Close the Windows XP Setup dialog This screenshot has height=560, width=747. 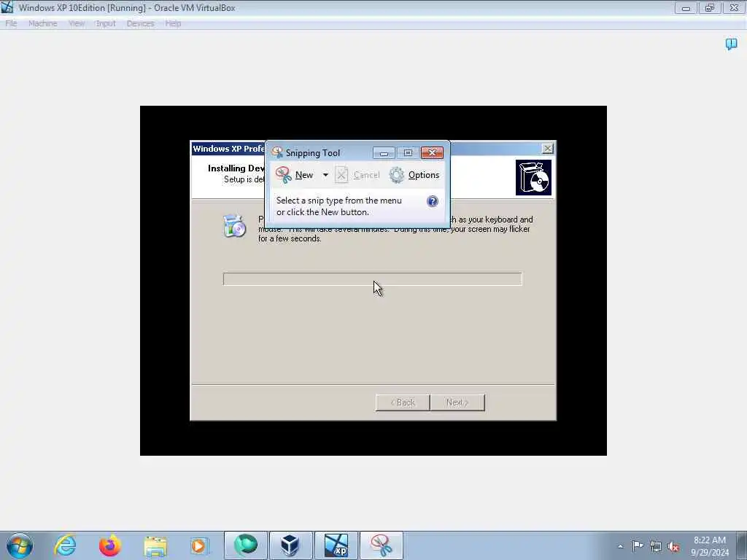click(x=548, y=149)
